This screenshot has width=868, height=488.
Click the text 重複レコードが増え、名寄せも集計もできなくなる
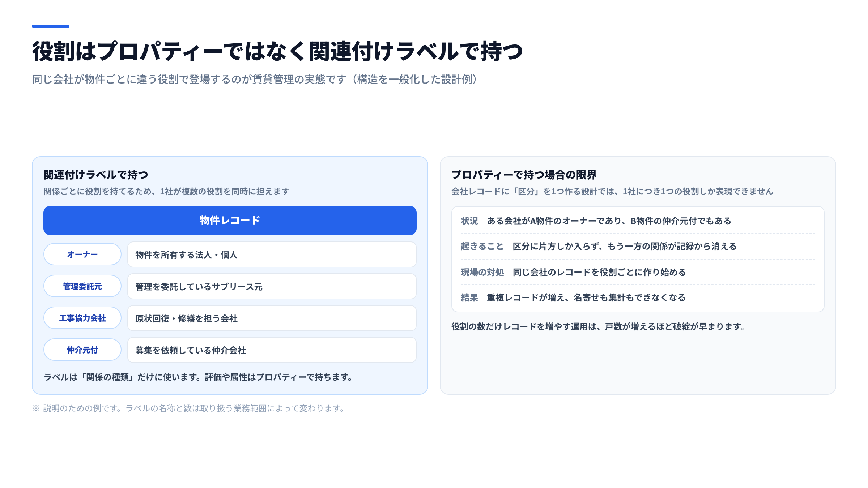(586, 297)
